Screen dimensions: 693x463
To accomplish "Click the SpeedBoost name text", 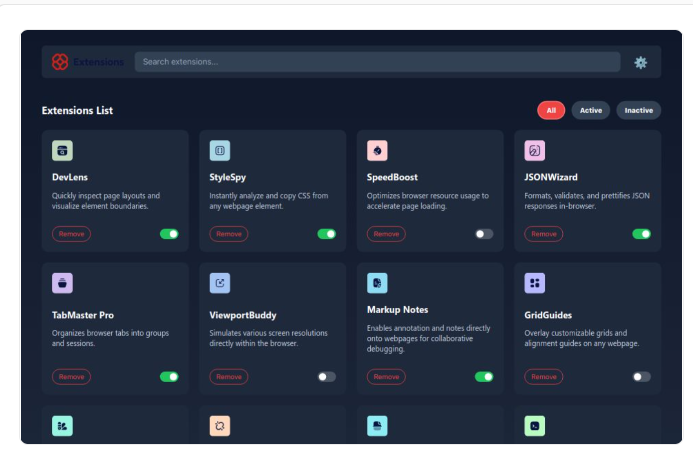I will [392, 177].
